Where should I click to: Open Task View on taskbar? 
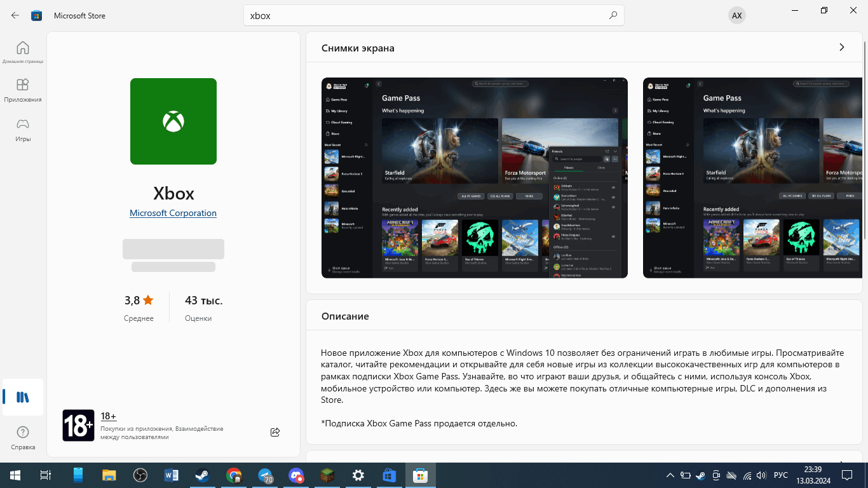click(x=45, y=475)
